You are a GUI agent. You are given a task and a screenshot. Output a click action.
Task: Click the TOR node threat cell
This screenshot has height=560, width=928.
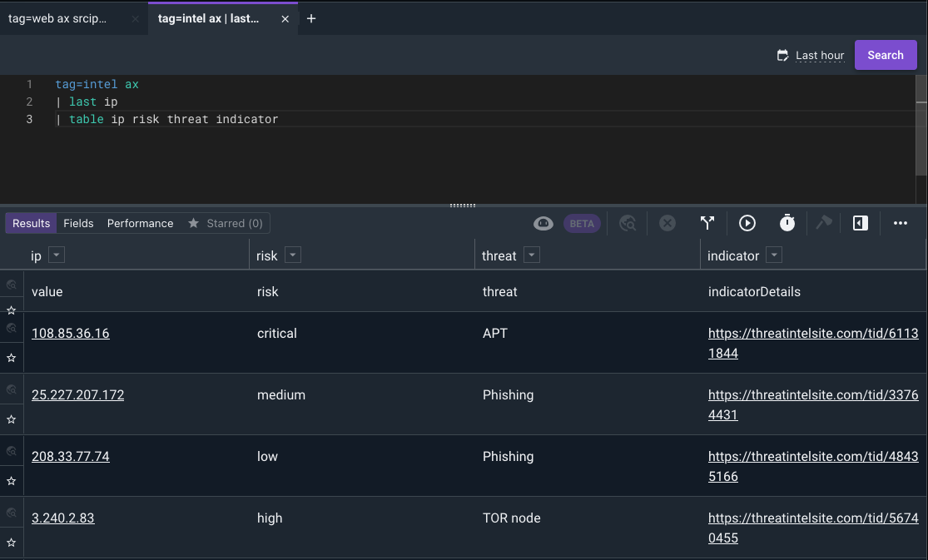click(511, 518)
